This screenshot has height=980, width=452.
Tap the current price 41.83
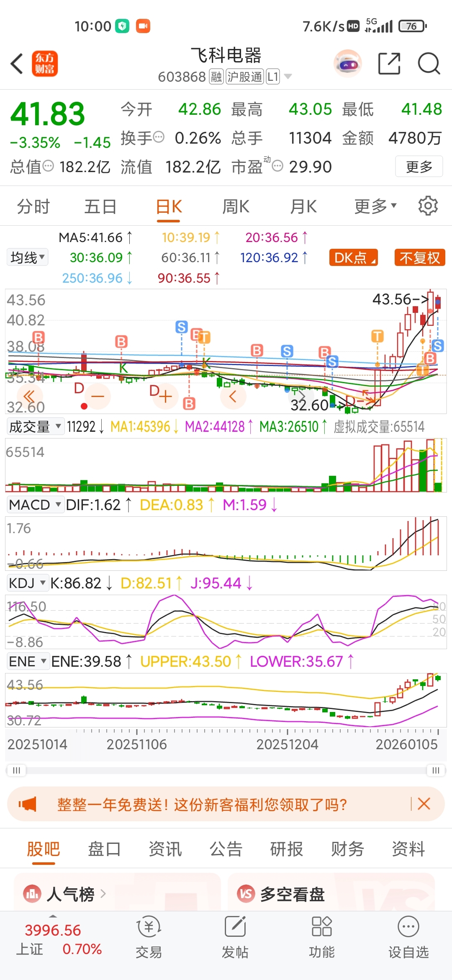48,113
